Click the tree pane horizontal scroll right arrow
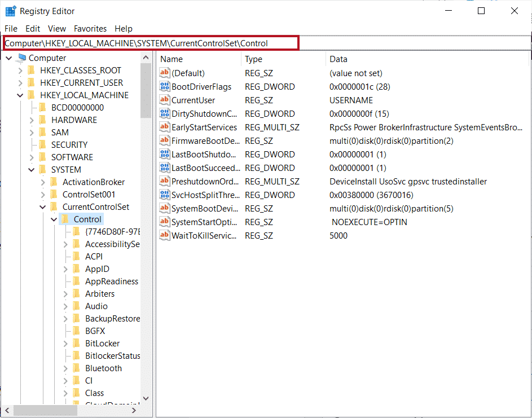532x418 pixels. point(134,411)
